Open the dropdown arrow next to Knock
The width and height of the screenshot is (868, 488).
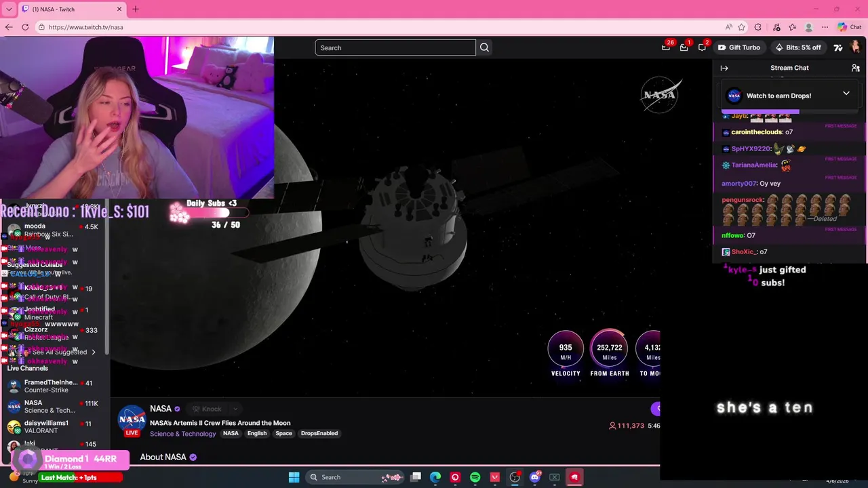pyautogui.click(x=235, y=409)
